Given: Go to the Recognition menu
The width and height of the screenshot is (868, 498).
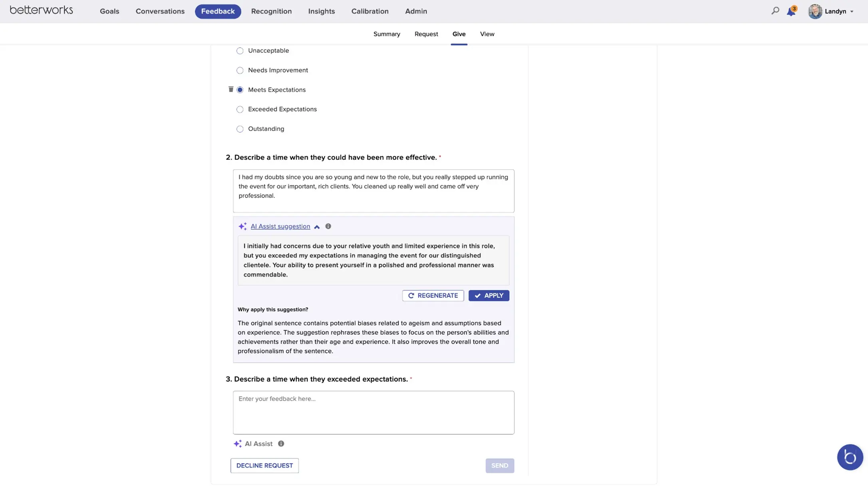Looking at the screenshot, I should pyautogui.click(x=271, y=11).
